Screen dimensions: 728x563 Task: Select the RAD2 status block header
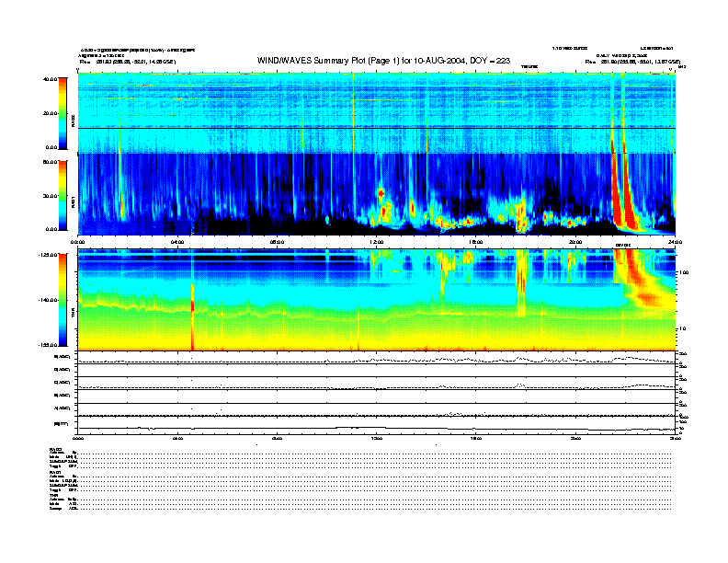pos(55,449)
